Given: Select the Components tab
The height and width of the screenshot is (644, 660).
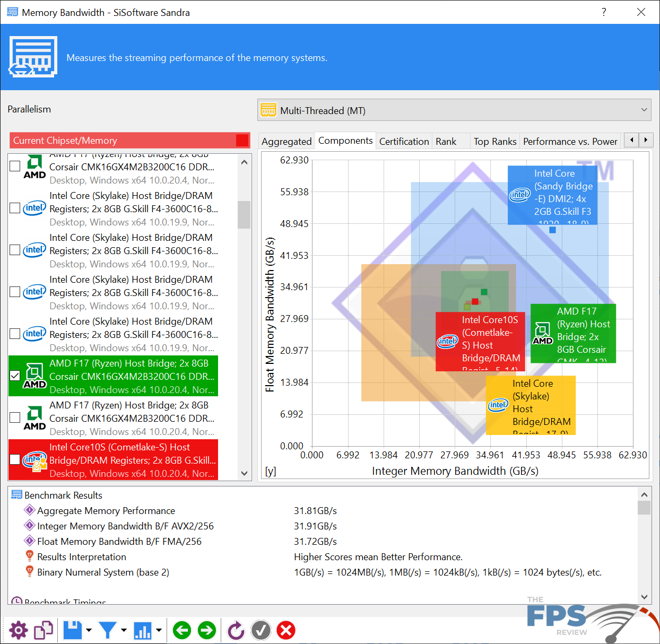Looking at the screenshot, I should (x=345, y=140).
